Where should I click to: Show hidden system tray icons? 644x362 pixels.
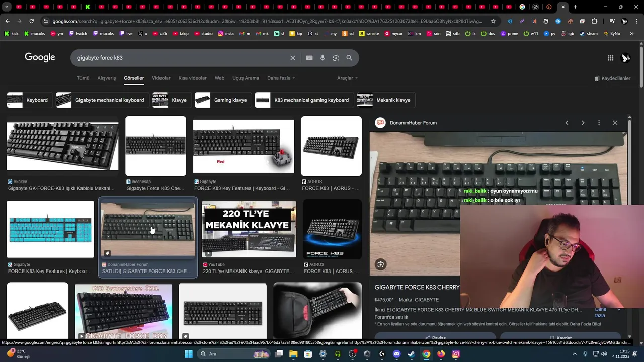(x=575, y=354)
